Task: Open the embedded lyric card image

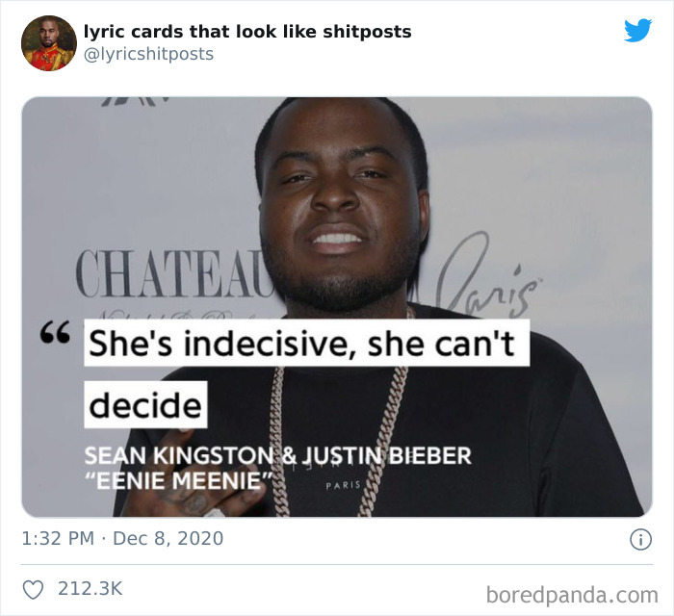Action: (337, 307)
